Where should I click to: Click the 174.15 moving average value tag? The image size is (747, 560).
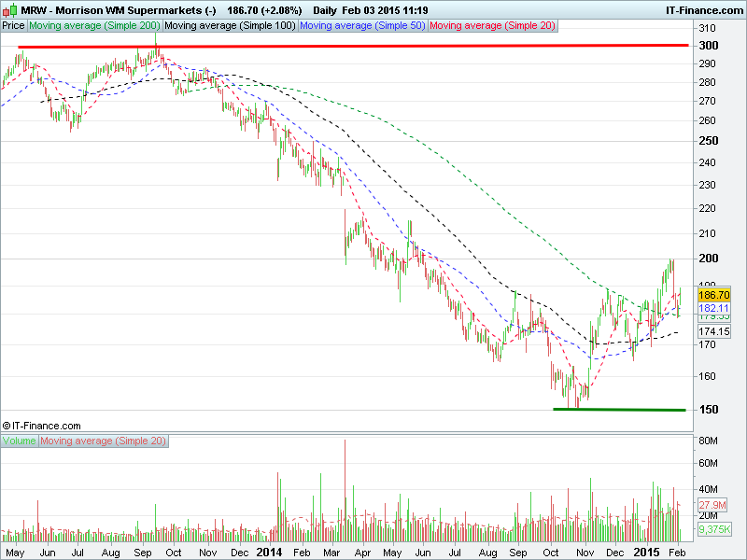(713, 331)
